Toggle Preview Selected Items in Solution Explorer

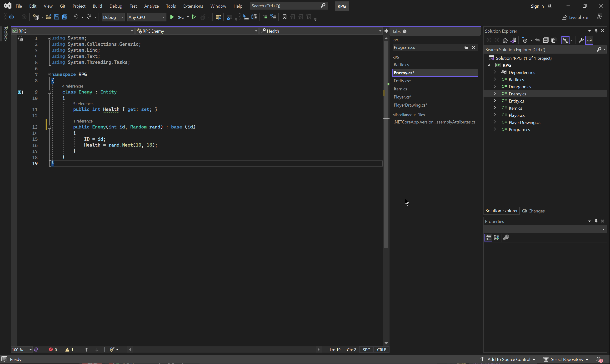[589, 40]
